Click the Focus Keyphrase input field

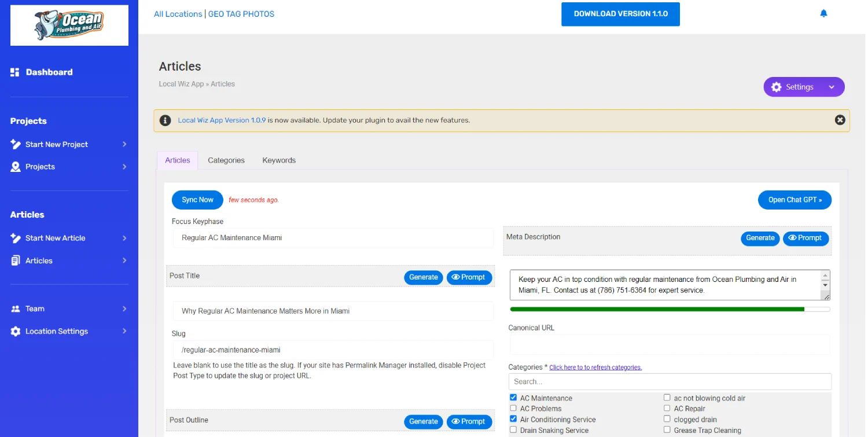pyautogui.click(x=333, y=237)
